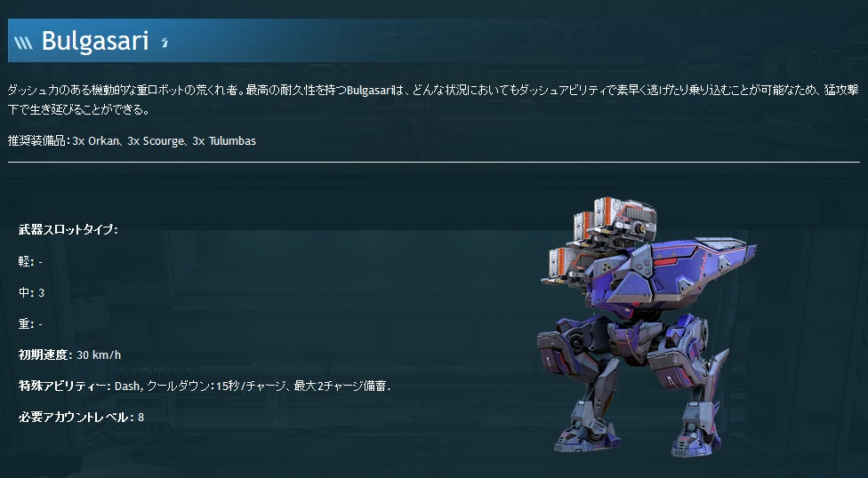The image size is (868, 478).
Task: Click the Bulgasari heading text
Action: click(x=95, y=41)
